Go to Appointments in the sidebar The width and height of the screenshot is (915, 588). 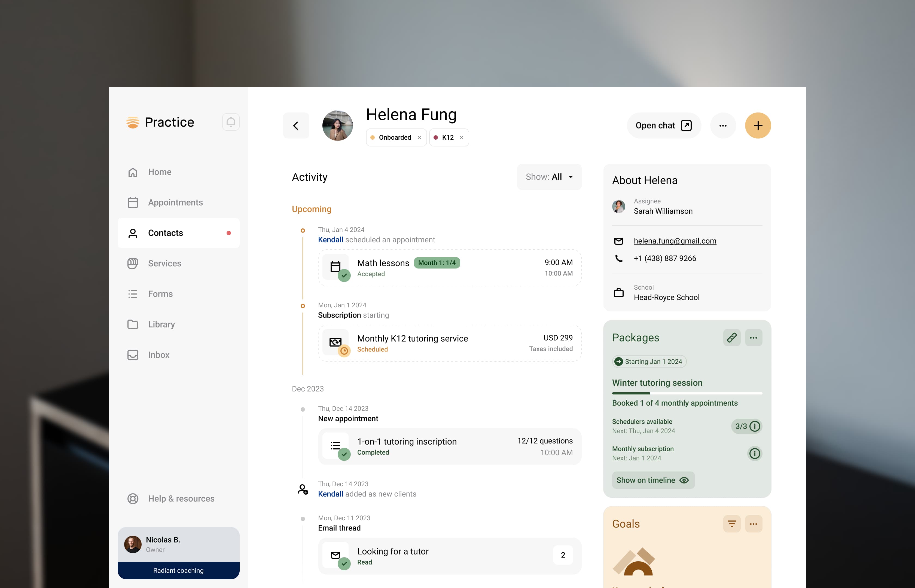(x=178, y=202)
